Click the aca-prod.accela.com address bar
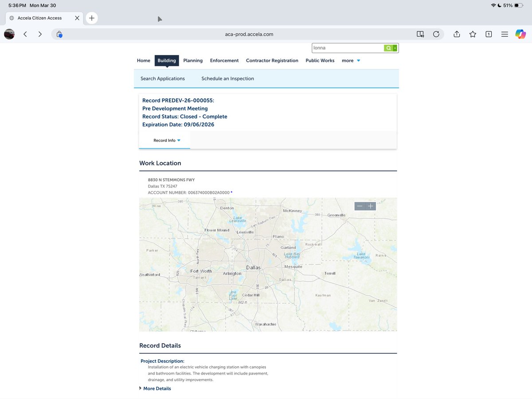The image size is (532, 399). [249, 34]
